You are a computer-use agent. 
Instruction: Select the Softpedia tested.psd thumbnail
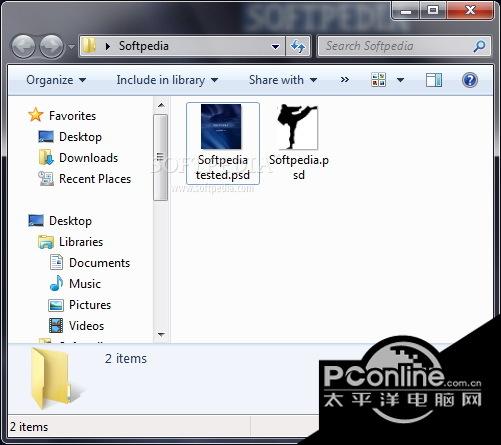coord(221,127)
